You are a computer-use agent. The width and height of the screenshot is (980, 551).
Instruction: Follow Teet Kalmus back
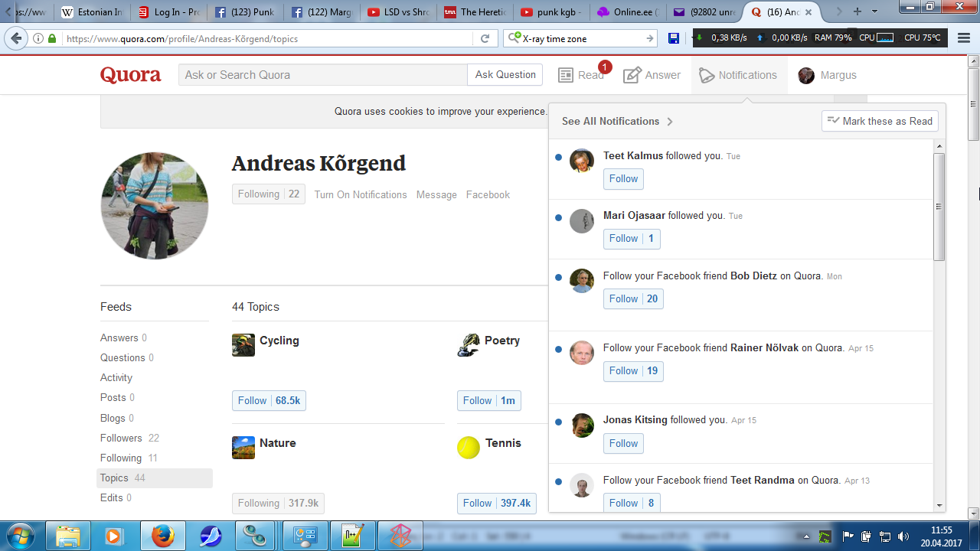[x=623, y=179]
